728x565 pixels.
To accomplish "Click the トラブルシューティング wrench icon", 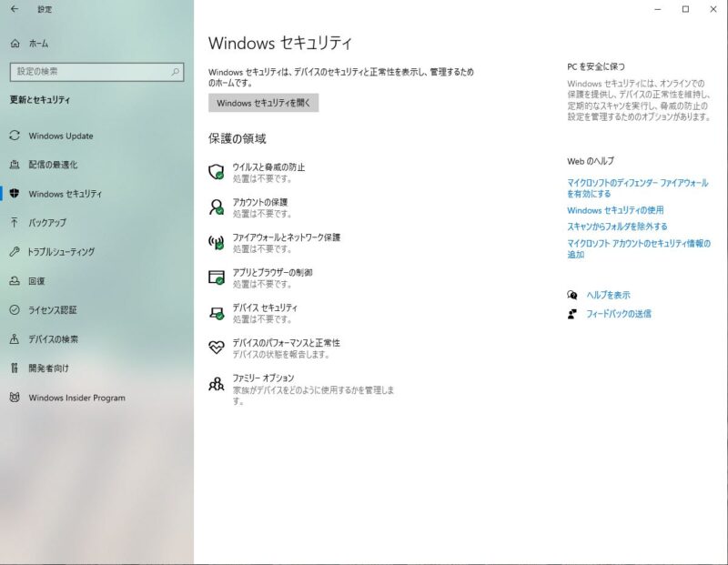I will click(15, 252).
